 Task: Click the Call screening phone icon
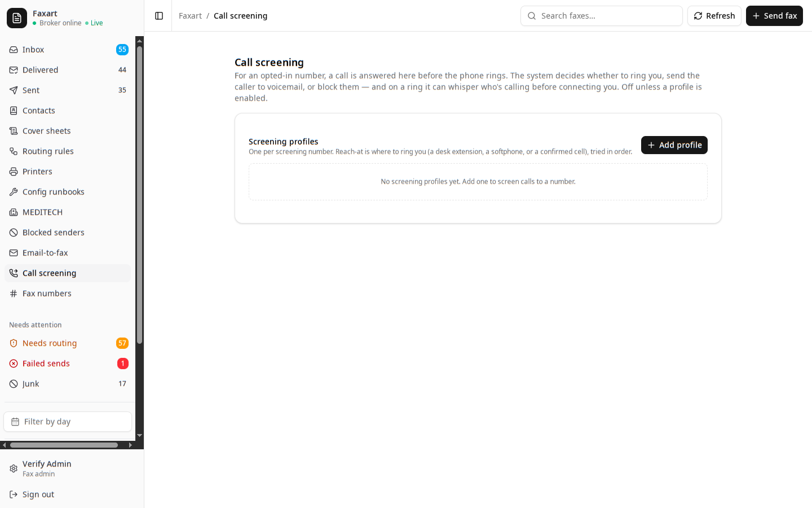[x=14, y=273]
